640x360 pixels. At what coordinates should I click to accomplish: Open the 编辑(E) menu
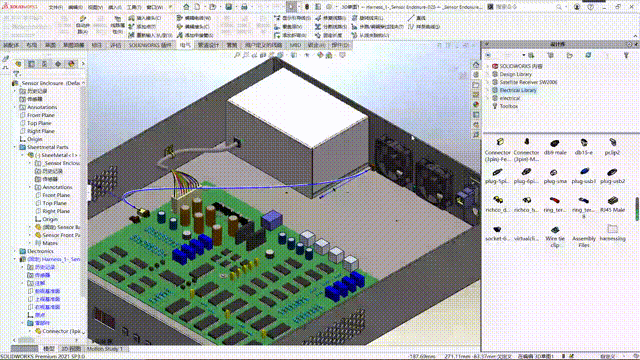point(76,7)
